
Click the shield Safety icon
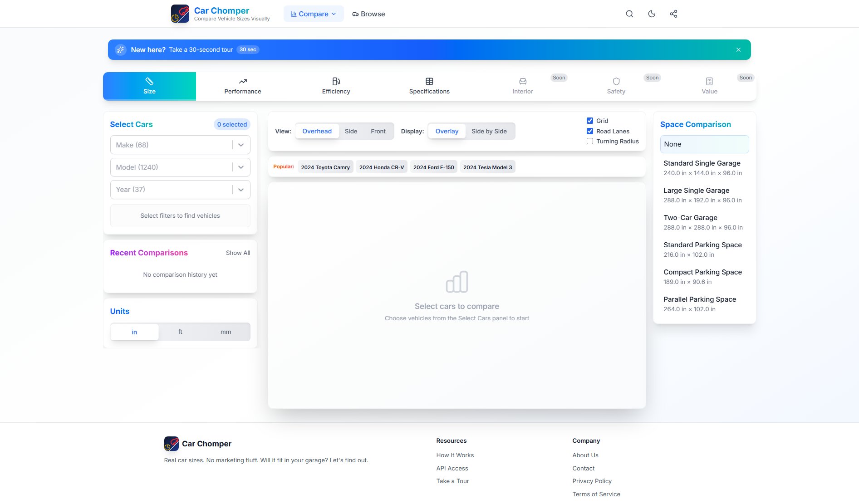(x=616, y=81)
